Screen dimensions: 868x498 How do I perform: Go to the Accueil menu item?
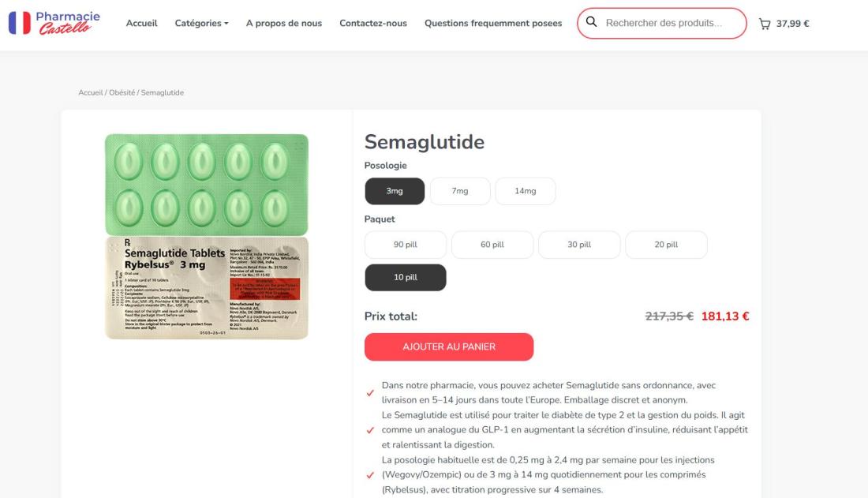point(142,23)
